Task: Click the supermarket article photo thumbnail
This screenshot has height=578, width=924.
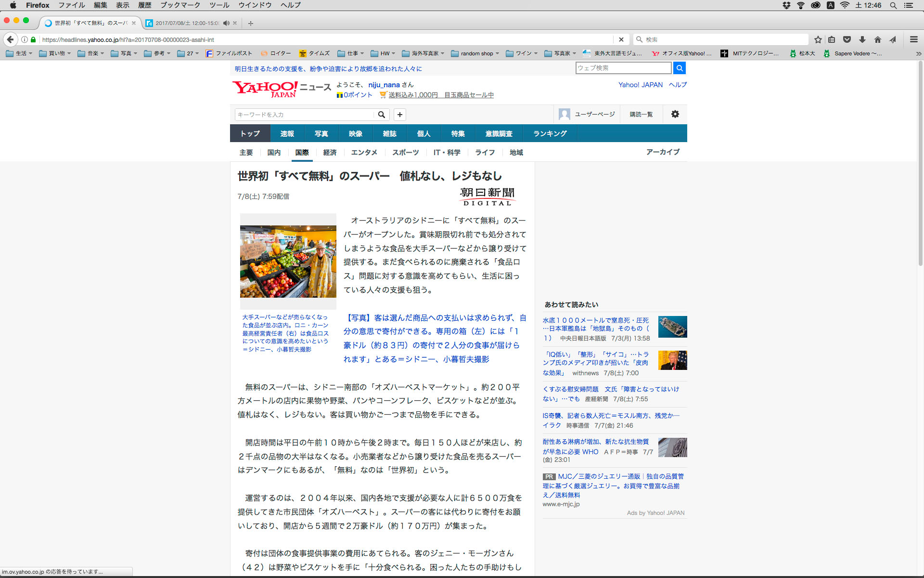Action: click(x=288, y=261)
